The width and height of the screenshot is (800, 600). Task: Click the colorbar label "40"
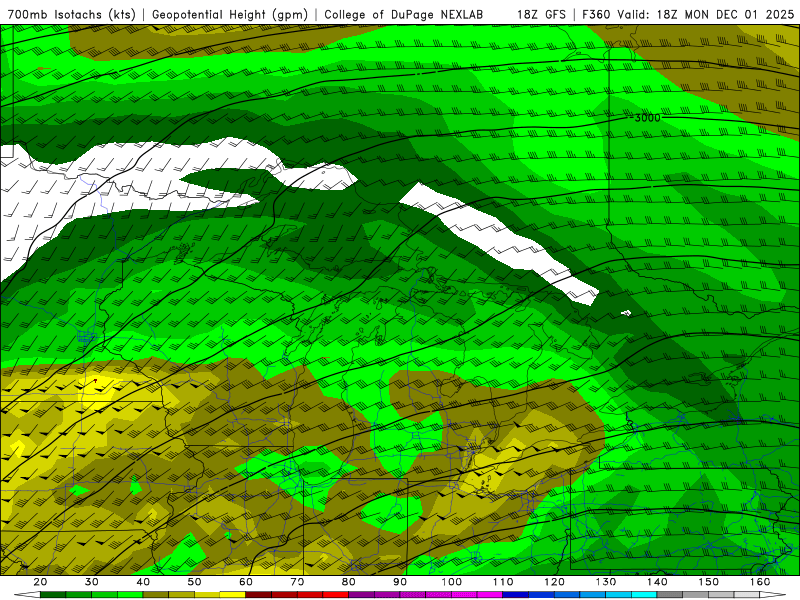coord(143,582)
